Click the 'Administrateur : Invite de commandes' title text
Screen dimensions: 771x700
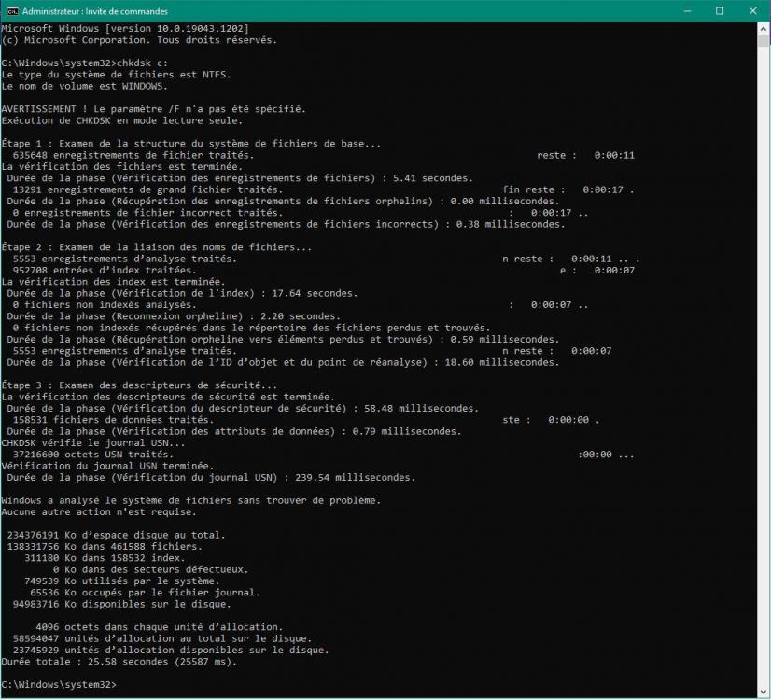coord(93,10)
